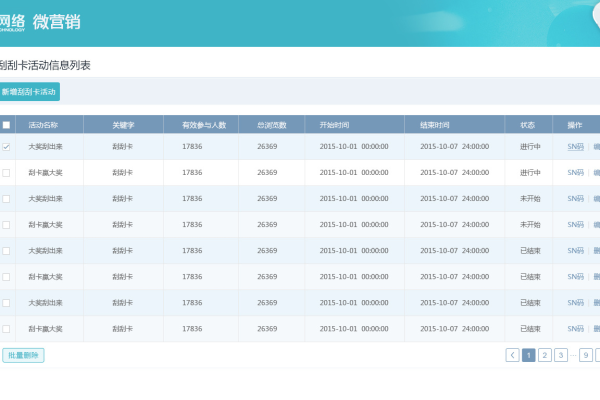Select the checkbox of the third table row
The height and width of the screenshot is (400, 600).
tap(7, 199)
